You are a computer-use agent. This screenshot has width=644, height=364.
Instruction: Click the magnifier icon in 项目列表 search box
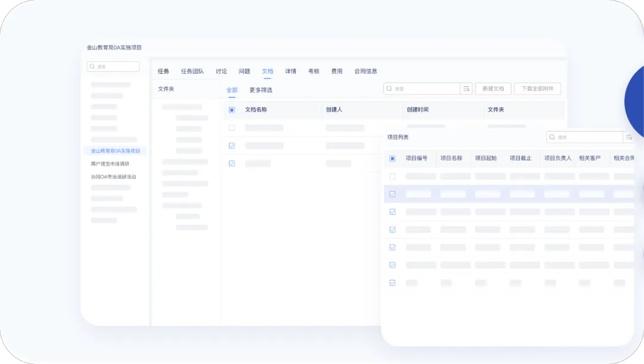click(552, 138)
